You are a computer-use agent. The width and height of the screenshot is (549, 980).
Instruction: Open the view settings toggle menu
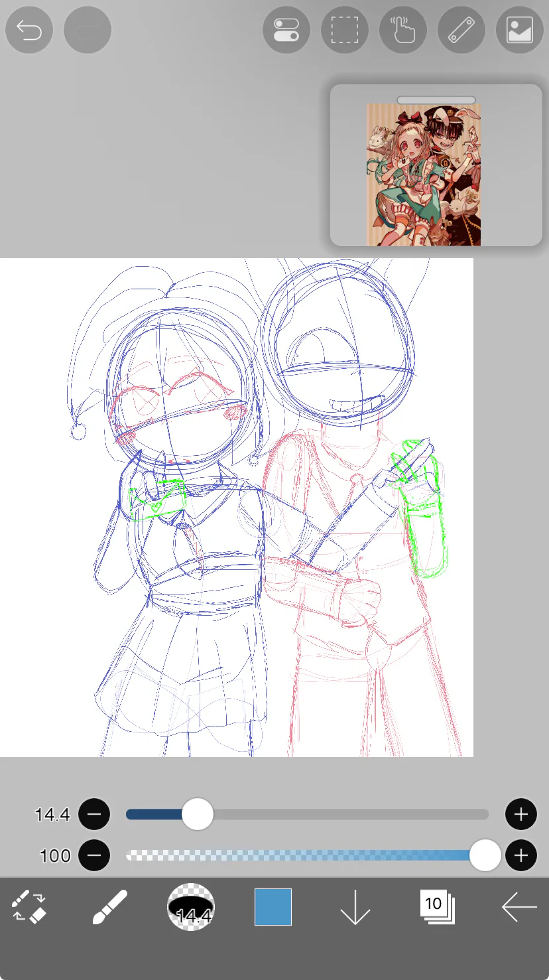tap(286, 30)
